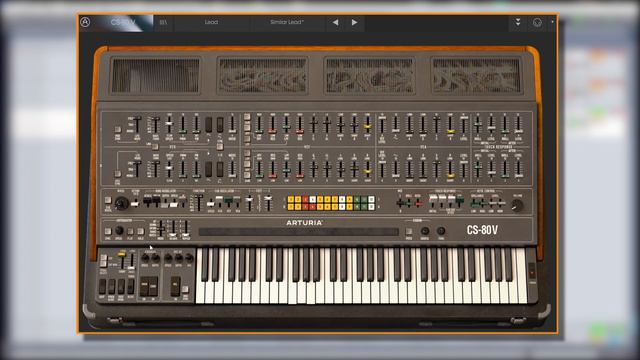Toggle the square button left of CS-80V logo knobs
Viewport: 640px width, 360px height.
(x=409, y=231)
